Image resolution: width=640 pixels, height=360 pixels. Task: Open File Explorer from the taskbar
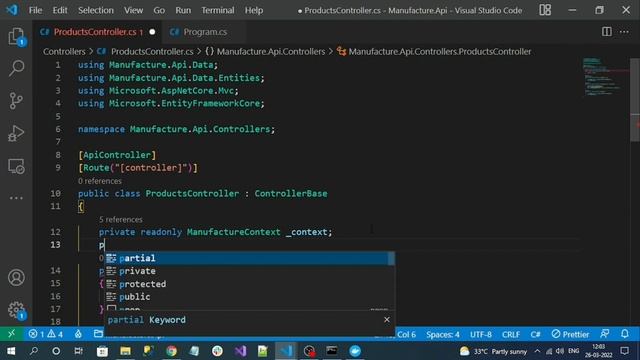click(x=125, y=351)
